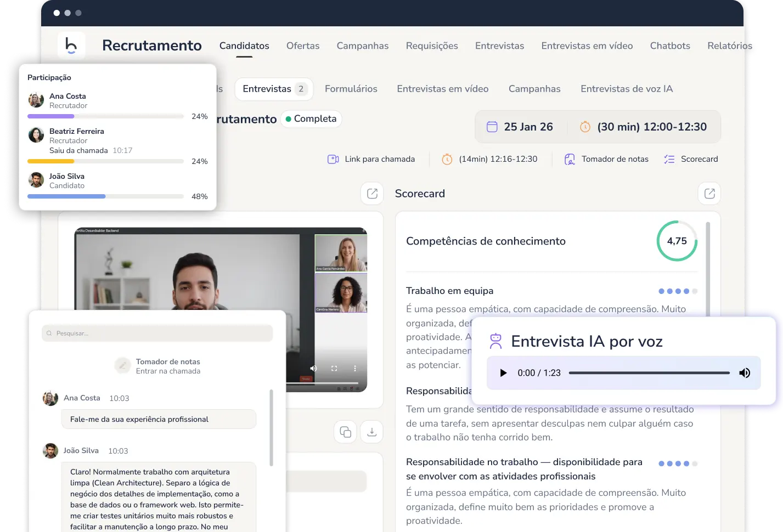Click Ana Costa's avatar in the transcript
This screenshot has height=532, width=783.
(x=50, y=398)
